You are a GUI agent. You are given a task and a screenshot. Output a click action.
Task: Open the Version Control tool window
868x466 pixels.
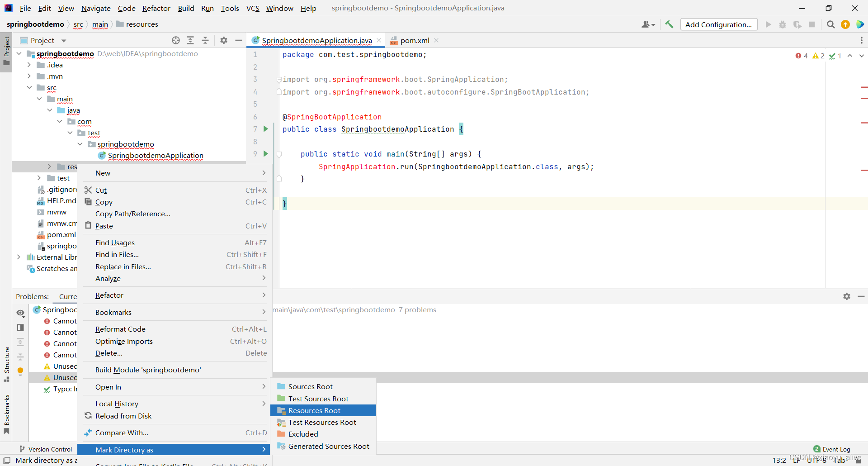[x=46, y=449]
